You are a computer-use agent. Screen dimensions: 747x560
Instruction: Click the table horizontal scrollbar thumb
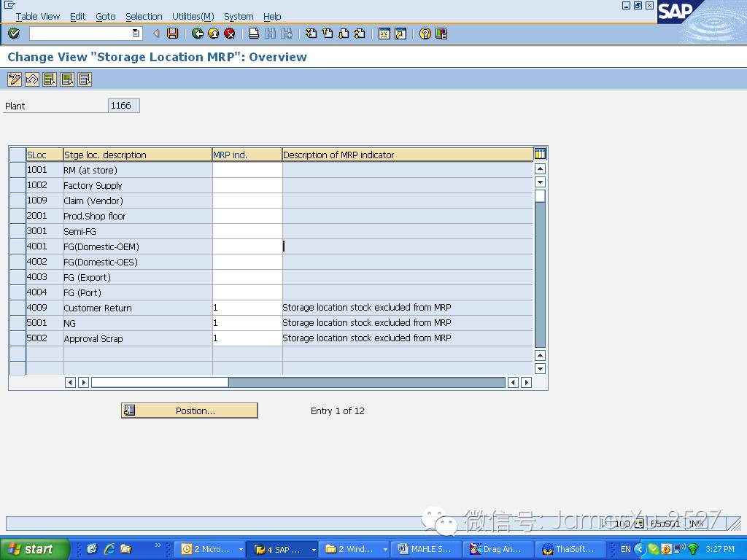(x=160, y=382)
